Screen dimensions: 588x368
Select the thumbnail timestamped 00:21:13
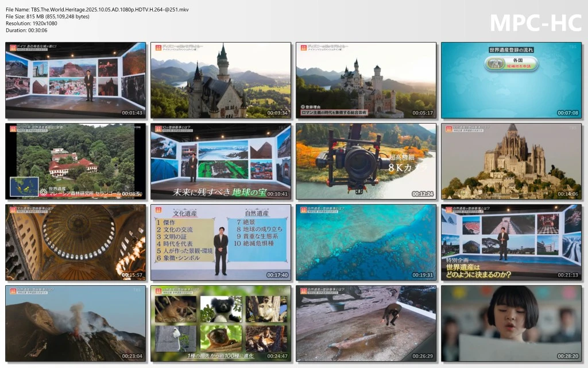(x=511, y=242)
